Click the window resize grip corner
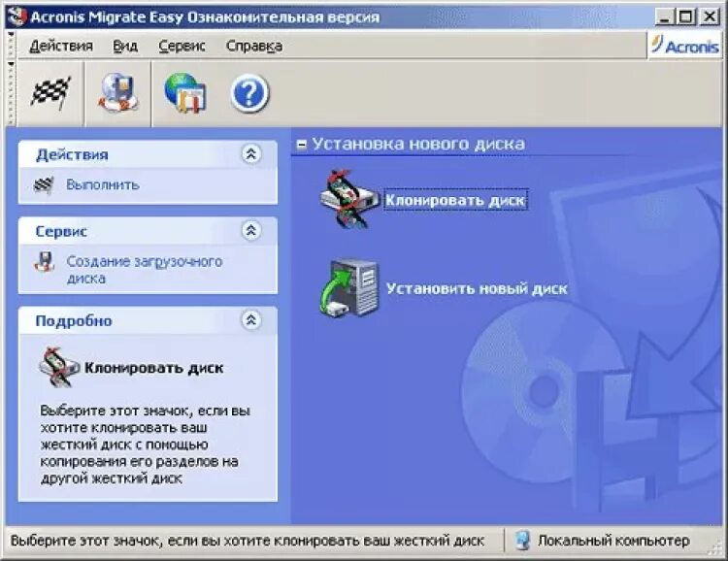 pyautogui.click(x=714, y=548)
